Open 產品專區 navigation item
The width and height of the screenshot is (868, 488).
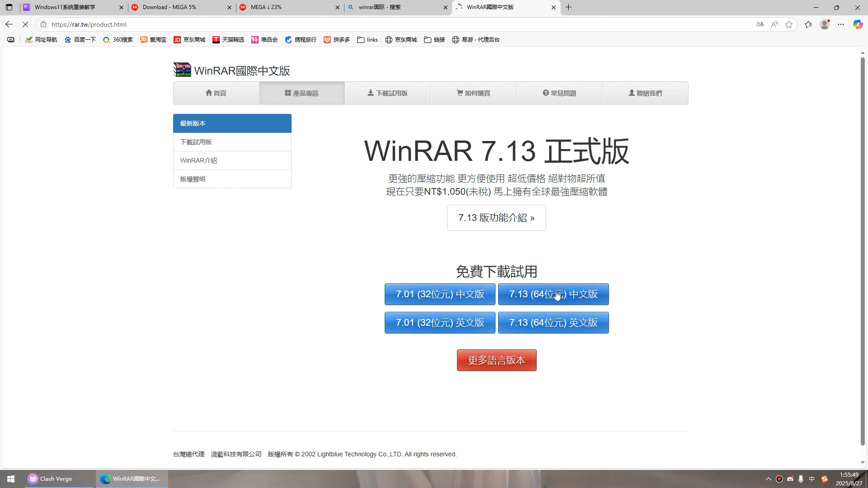coord(302,93)
